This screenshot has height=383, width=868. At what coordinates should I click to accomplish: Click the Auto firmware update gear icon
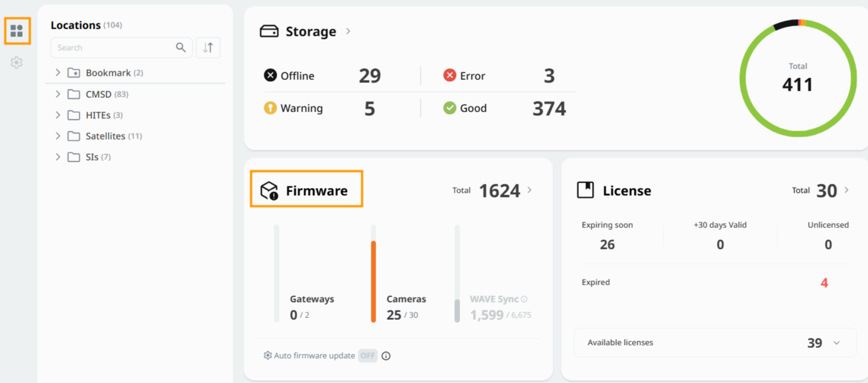tap(268, 356)
